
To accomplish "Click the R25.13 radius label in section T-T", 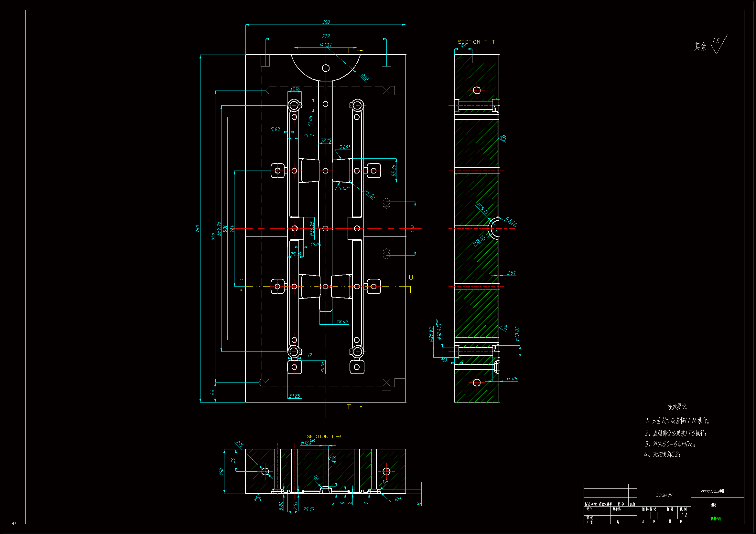I will coord(482,209).
